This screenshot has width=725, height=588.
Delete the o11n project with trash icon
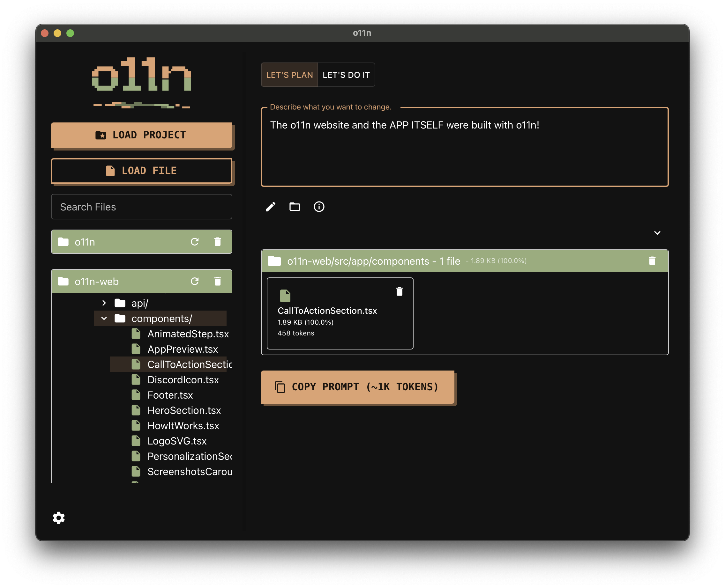(x=218, y=242)
